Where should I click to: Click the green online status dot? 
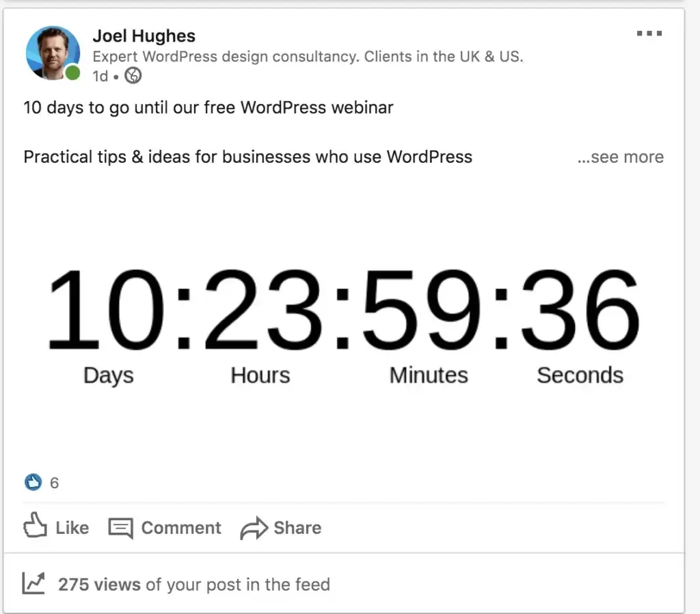[71, 71]
